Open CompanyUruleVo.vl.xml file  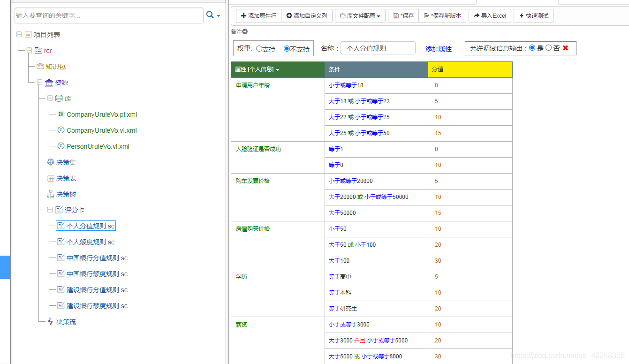pyautogui.click(x=102, y=130)
